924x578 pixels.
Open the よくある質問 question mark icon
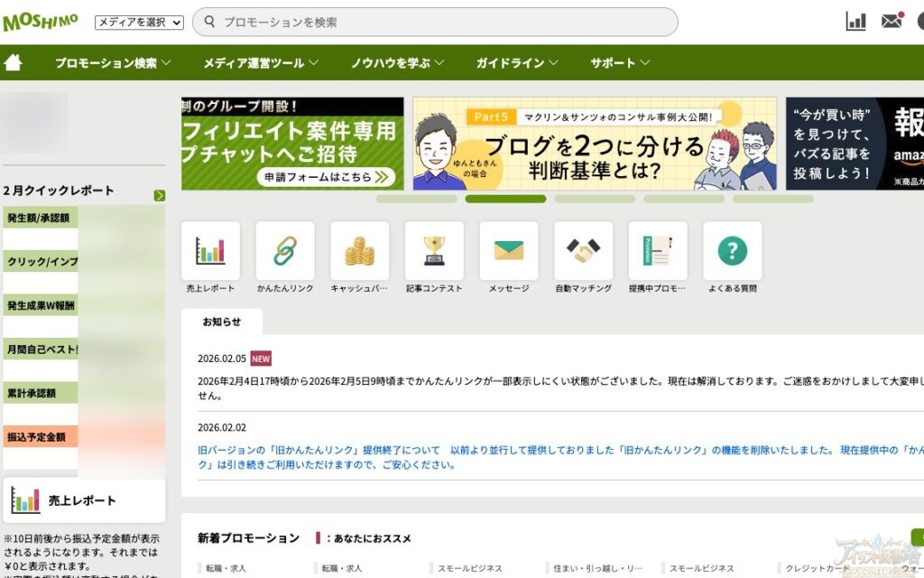point(732,251)
